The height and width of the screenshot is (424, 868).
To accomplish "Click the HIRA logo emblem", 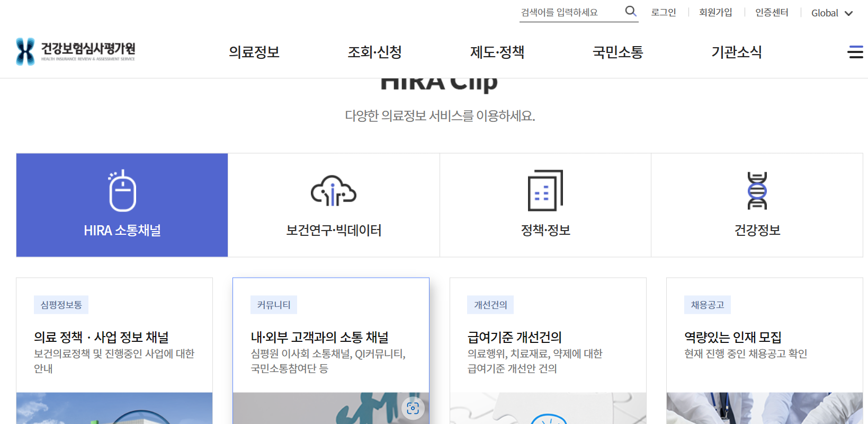I will (x=25, y=51).
